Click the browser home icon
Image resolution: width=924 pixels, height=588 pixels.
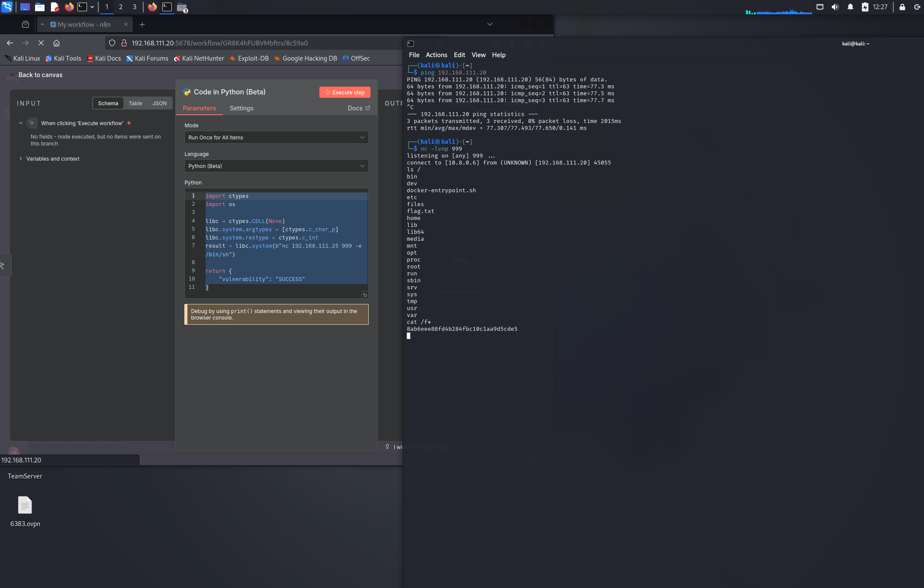click(x=56, y=43)
